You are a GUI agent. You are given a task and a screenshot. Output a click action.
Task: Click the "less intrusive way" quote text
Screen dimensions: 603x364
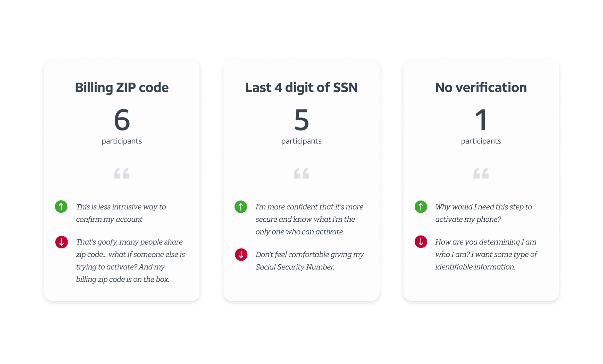coord(121,213)
